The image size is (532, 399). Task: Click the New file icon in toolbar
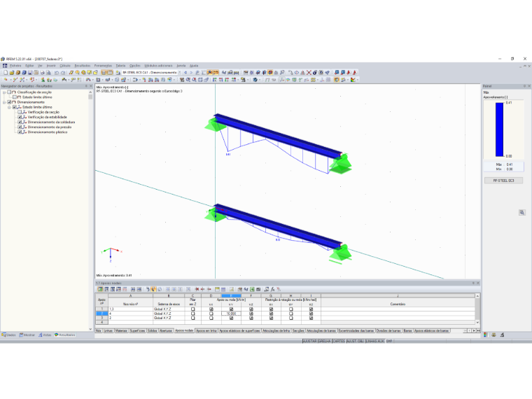pos(6,73)
